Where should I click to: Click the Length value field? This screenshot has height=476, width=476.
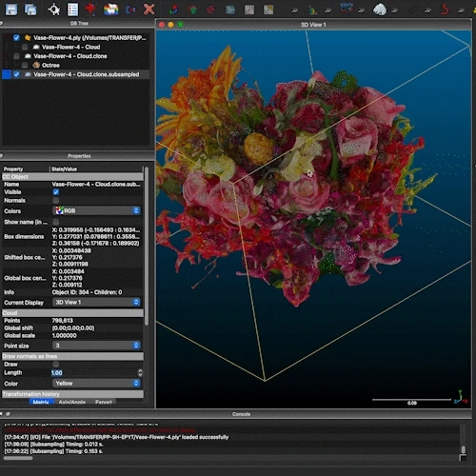click(94, 373)
